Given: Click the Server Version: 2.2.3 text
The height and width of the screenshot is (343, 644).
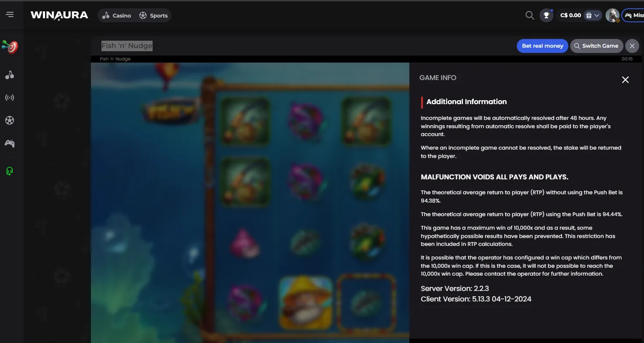Looking at the screenshot, I should point(455,289).
